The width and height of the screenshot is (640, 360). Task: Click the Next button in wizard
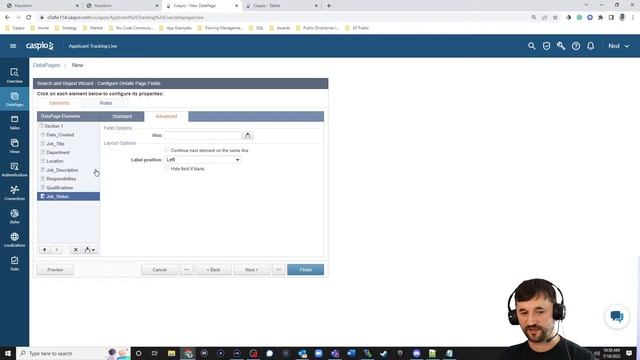pos(251,269)
